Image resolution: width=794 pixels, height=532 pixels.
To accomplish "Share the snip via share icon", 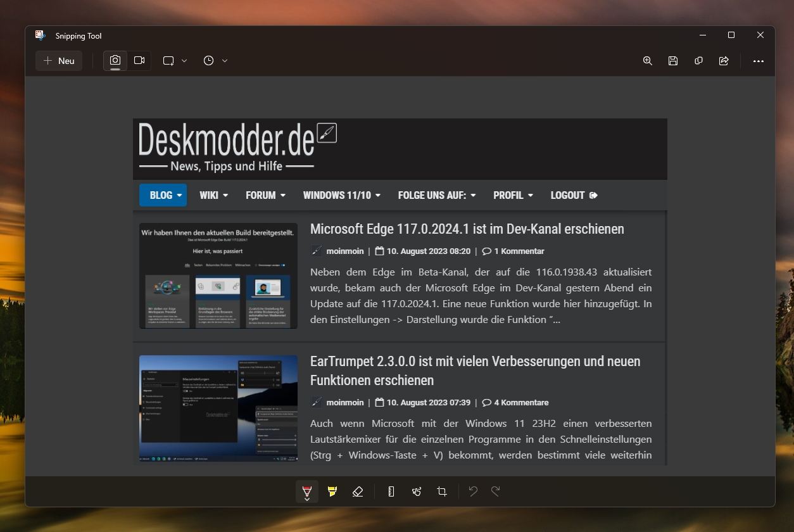I will (x=724, y=61).
